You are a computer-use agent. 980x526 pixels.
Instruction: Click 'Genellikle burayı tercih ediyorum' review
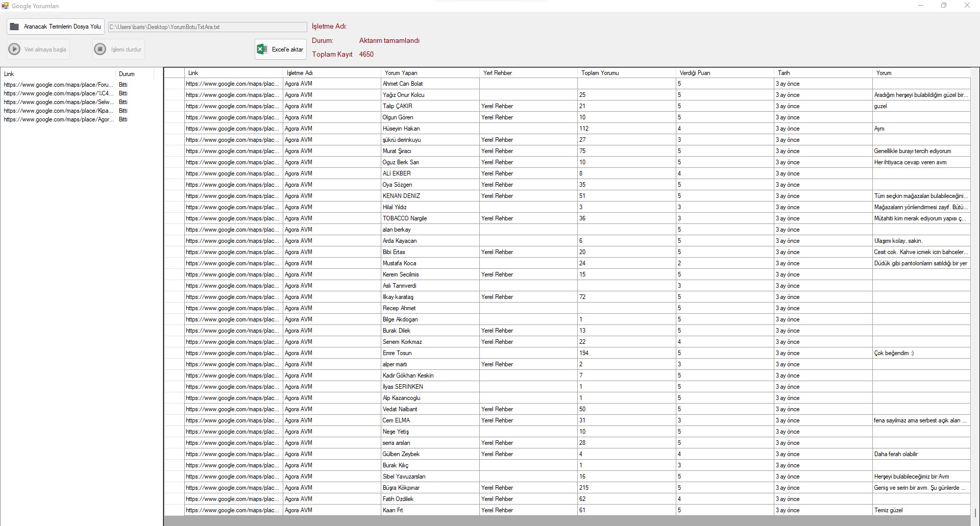click(x=921, y=151)
